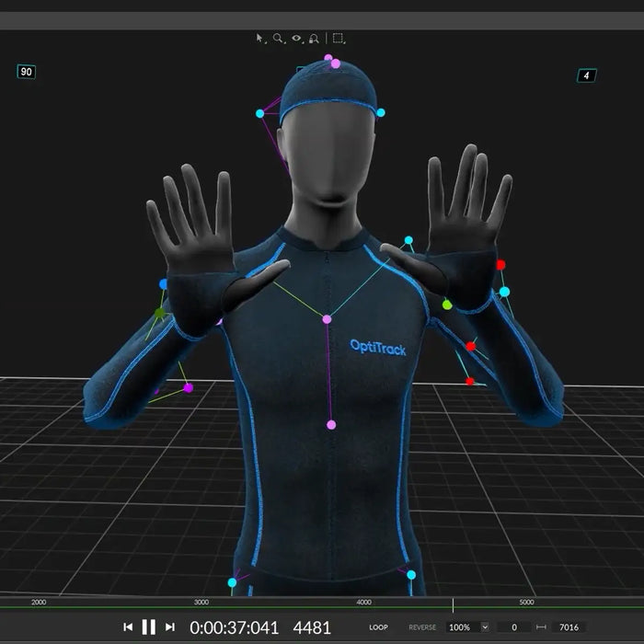Click the current frame number 4481
This screenshot has height=644, width=644.
pyautogui.click(x=312, y=627)
